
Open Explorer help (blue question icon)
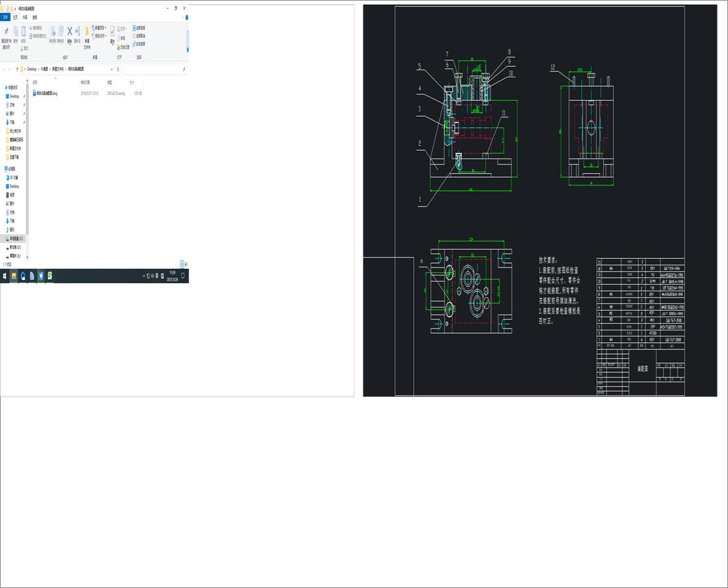click(x=187, y=17)
